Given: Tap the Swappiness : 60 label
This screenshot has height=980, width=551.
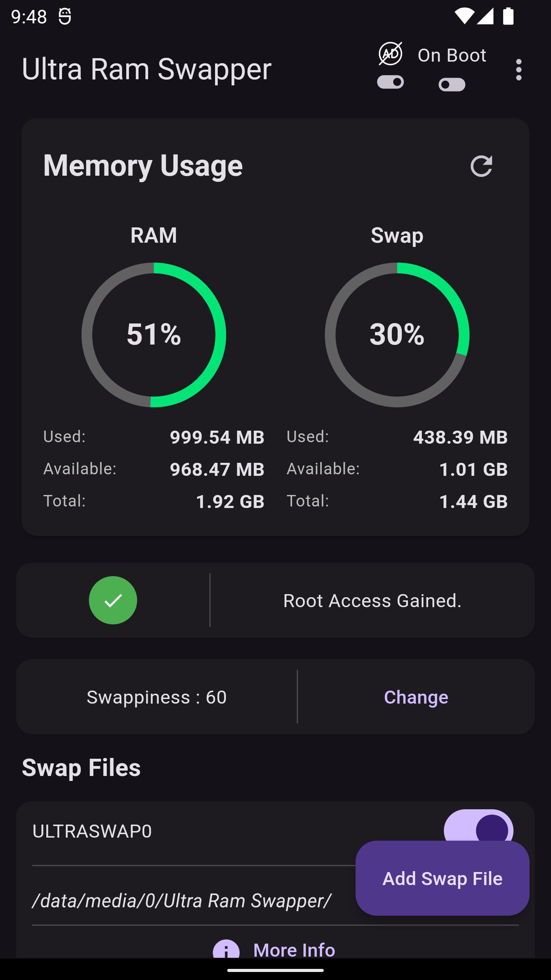Looking at the screenshot, I should click(x=156, y=697).
